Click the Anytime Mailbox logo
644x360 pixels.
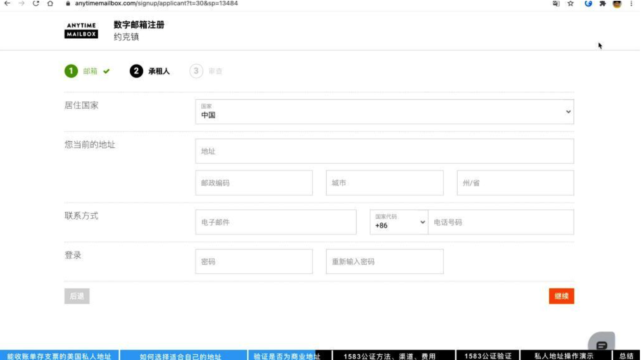tap(81, 30)
